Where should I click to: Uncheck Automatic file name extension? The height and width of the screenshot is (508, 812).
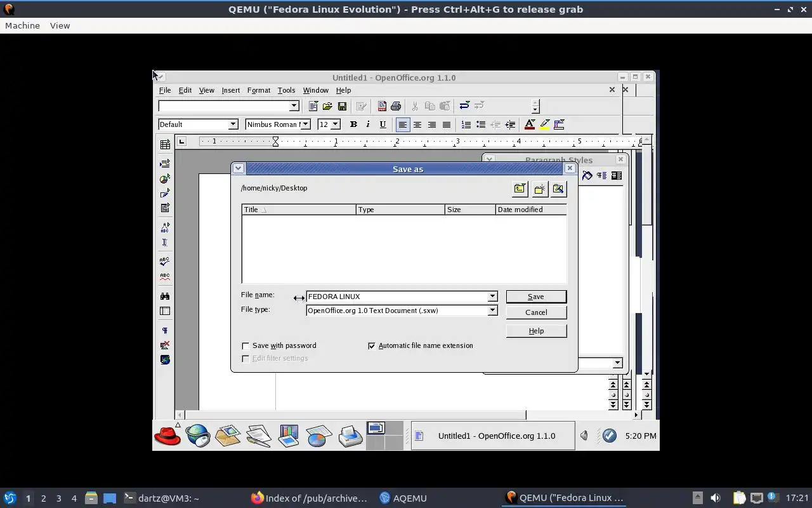(x=372, y=346)
